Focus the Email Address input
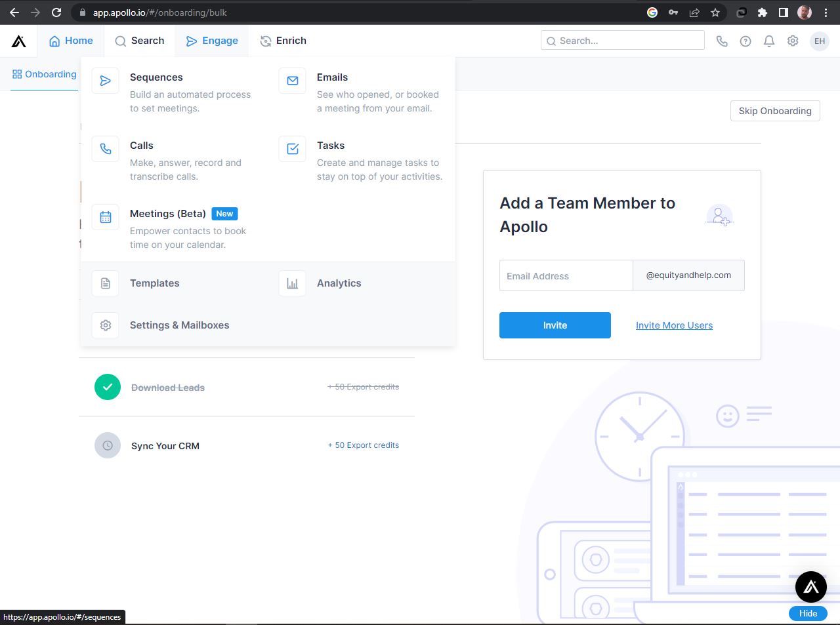The height and width of the screenshot is (625, 840). (566, 275)
